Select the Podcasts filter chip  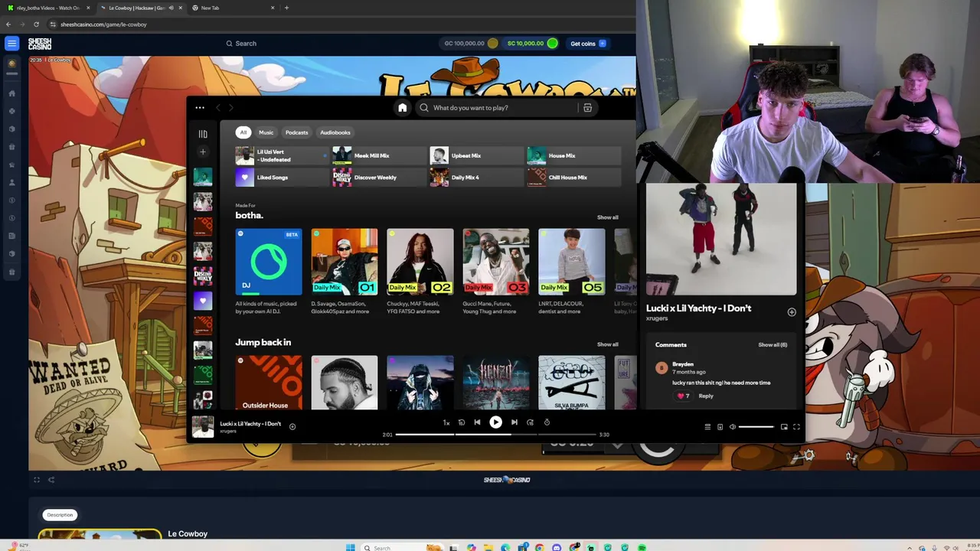click(296, 132)
